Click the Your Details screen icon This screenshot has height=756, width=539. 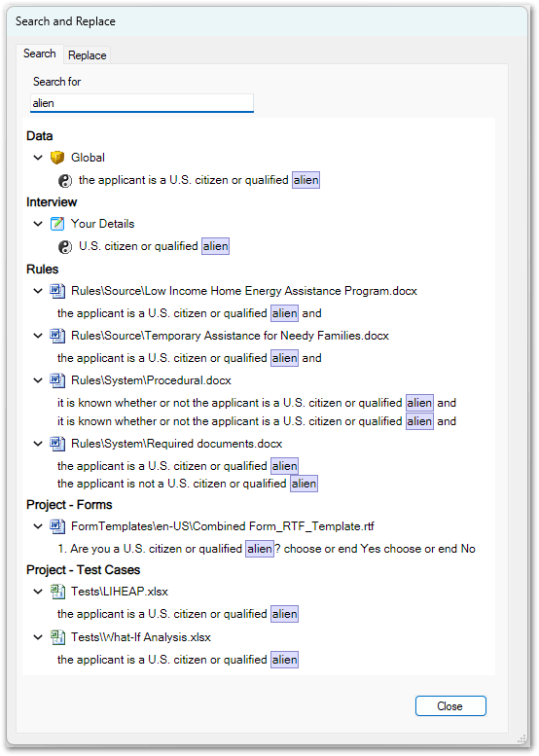click(57, 224)
